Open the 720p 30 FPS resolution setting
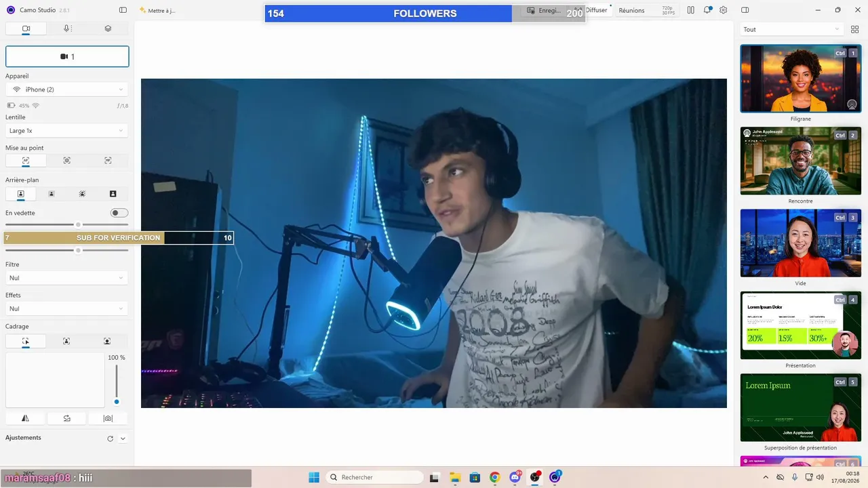 click(x=668, y=10)
